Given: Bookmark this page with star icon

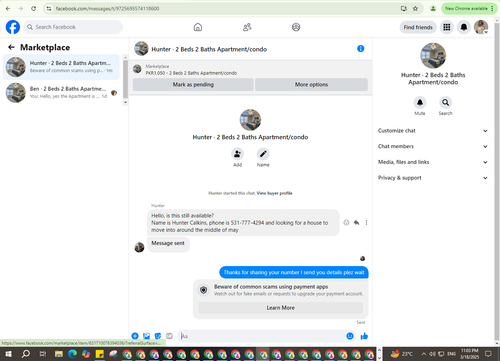Looking at the screenshot, I should pos(415,8).
